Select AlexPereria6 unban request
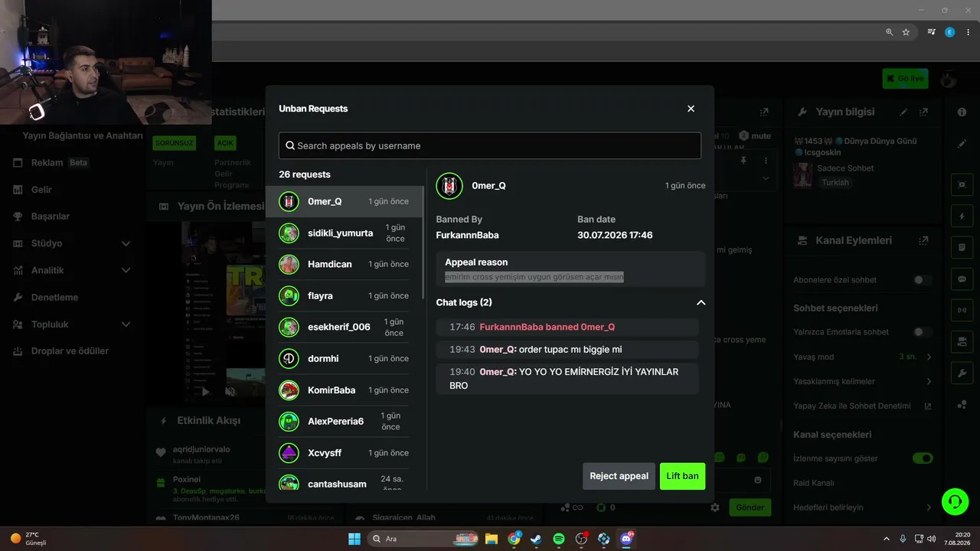The width and height of the screenshot is (980, 551). 344,421
